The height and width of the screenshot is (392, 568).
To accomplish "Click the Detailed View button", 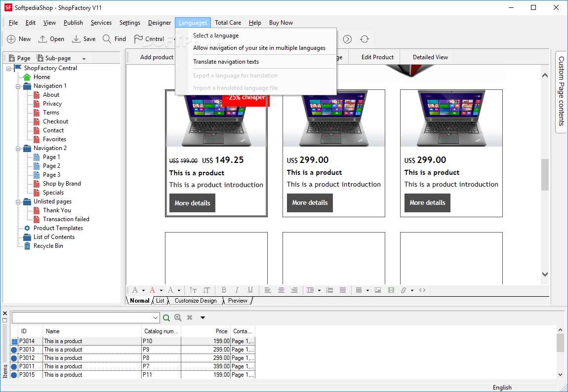I will point(430,57).
